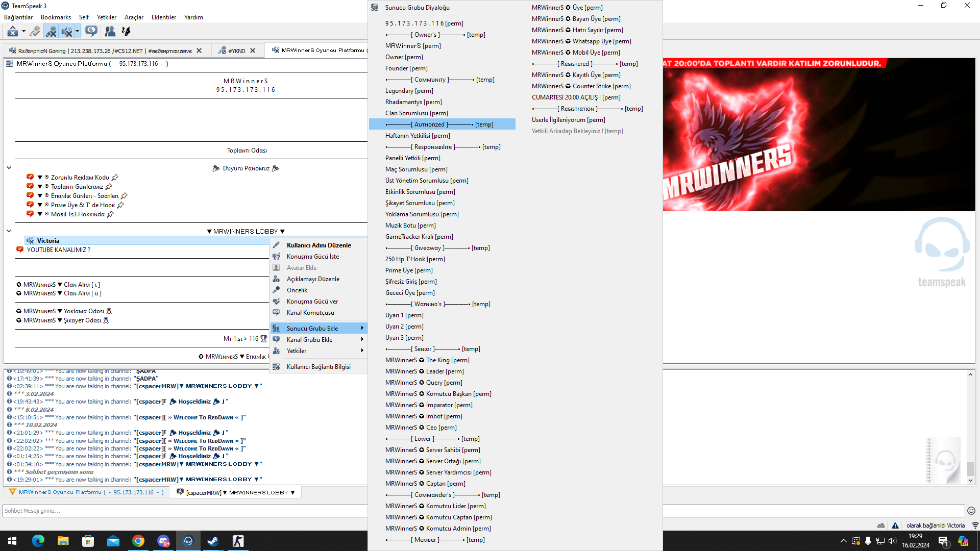Viewport: 980px width, 551px height.
Task: Open Kullanıcı Bağlantı Bilgisi
Action: click(318, 367)
